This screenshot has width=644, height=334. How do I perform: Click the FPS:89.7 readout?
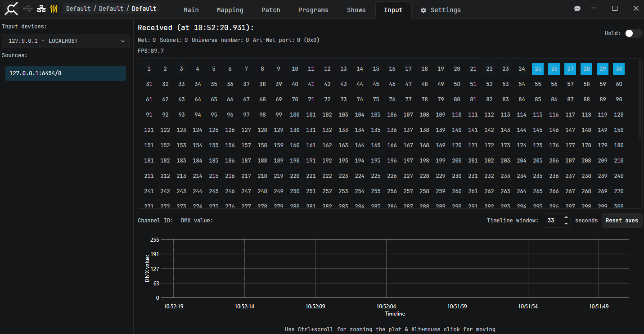click(151, 51)
